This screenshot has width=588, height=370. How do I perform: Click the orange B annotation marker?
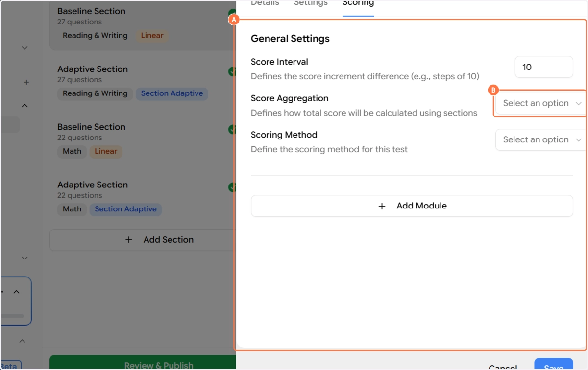click(494, 90)
